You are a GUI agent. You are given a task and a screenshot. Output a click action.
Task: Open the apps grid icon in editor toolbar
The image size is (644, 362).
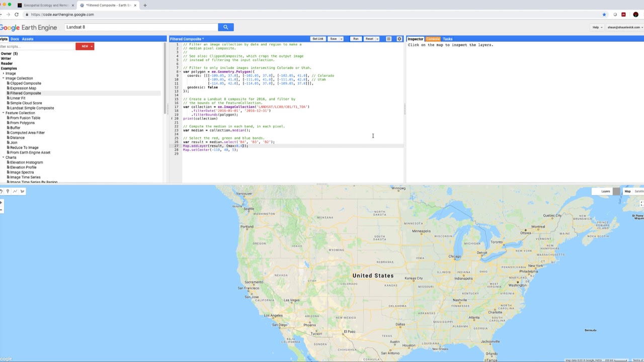point(388,39)
